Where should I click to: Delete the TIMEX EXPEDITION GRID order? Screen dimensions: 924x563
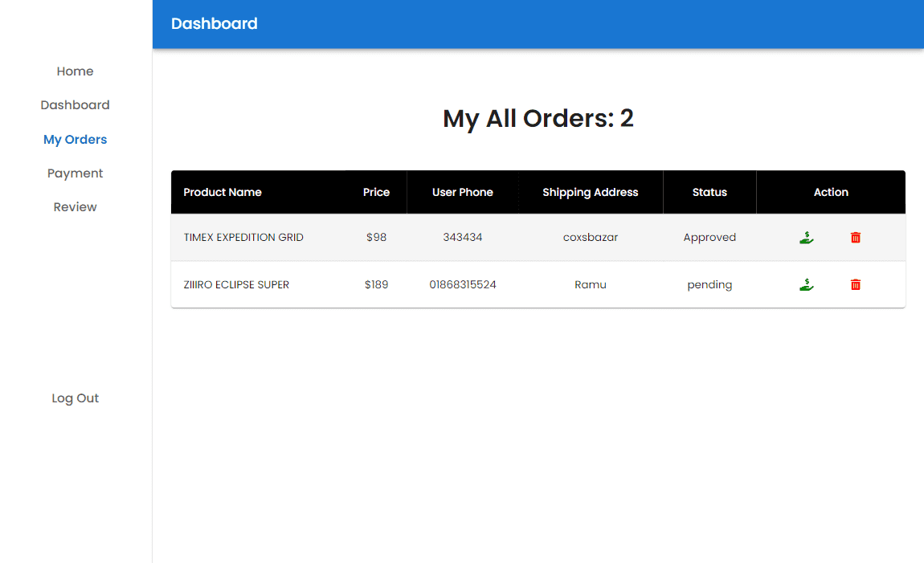pyautogui.click(x=856, y=238)
